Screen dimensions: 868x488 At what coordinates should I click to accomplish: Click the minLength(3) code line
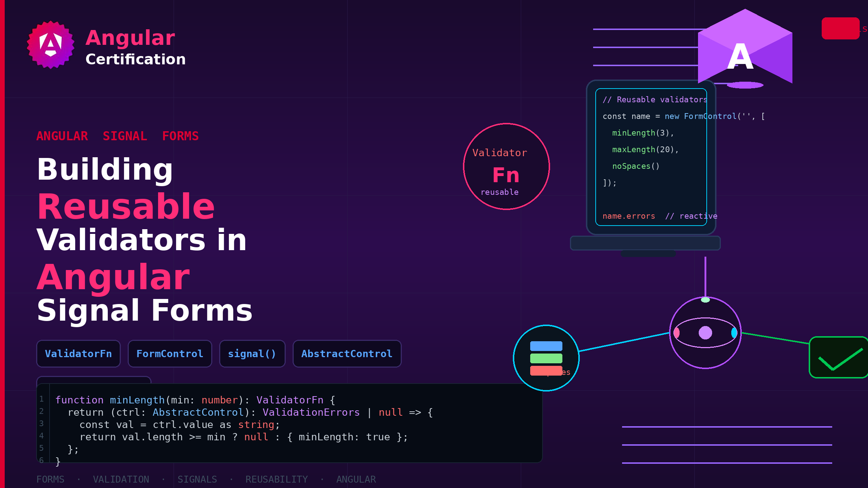[643, 133]
